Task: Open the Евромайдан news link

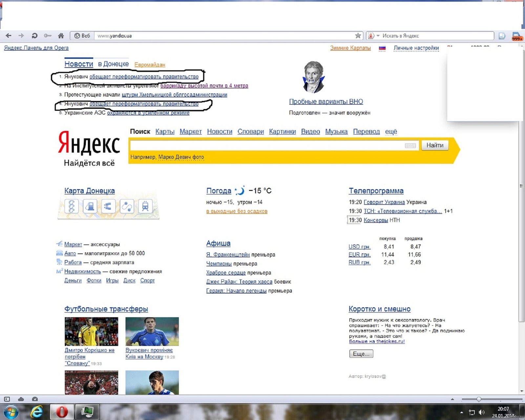Action: (x=150, y=65)
